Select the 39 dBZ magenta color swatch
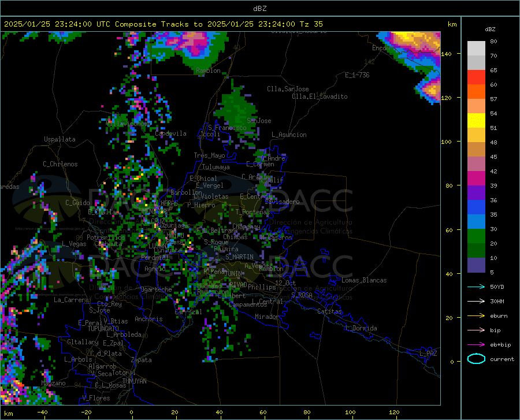Screen dimensions: 520x420 [x=476, y=179]
